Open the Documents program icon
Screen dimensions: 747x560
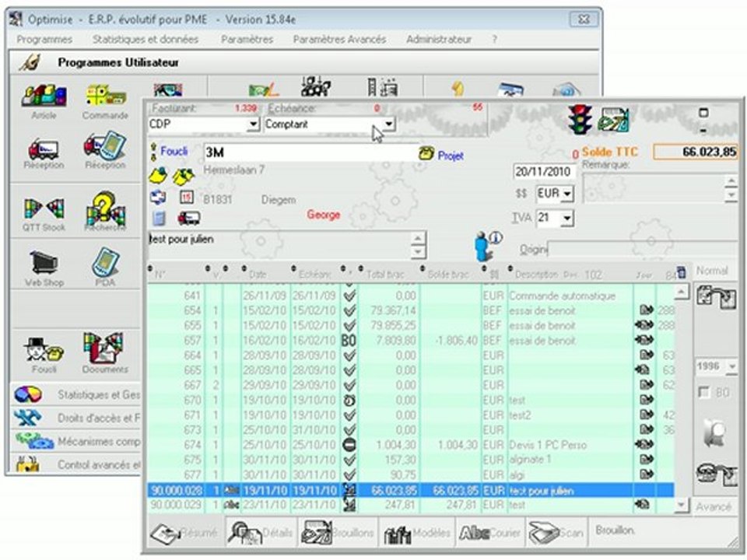click(x=104, y=348)
